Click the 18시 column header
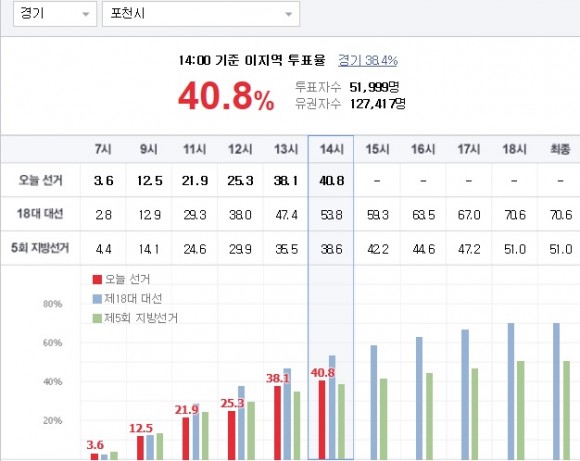Screen dimensions: 580x461 click(x=514, y=149)
